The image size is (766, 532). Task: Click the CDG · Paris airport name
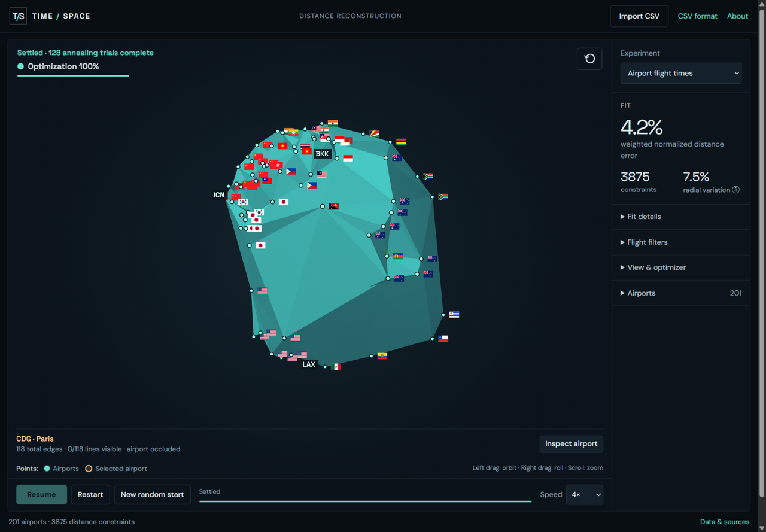point(35,439)
